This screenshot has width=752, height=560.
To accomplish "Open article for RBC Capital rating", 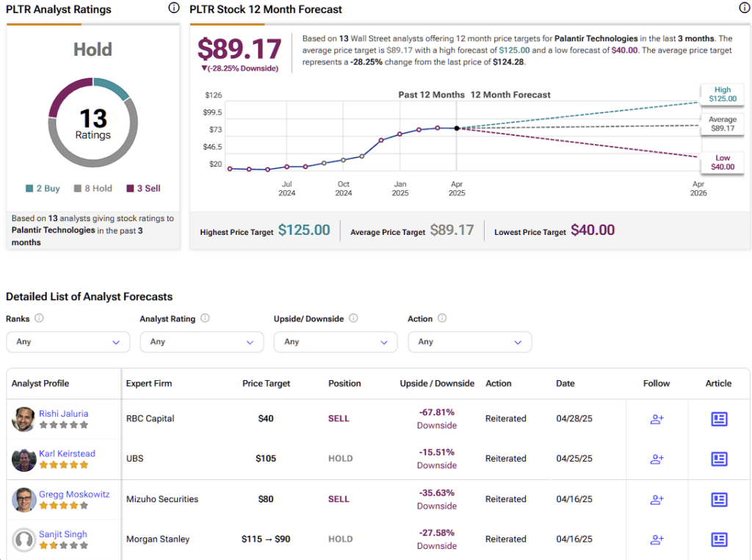I will [719, 419].
